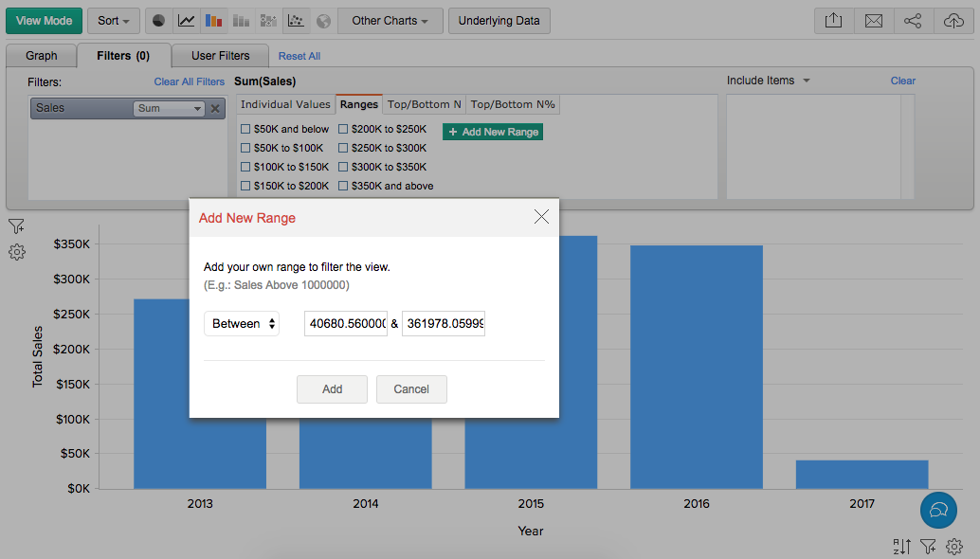
Task: Click the Clear All Filters link
Action: point(190,81)
